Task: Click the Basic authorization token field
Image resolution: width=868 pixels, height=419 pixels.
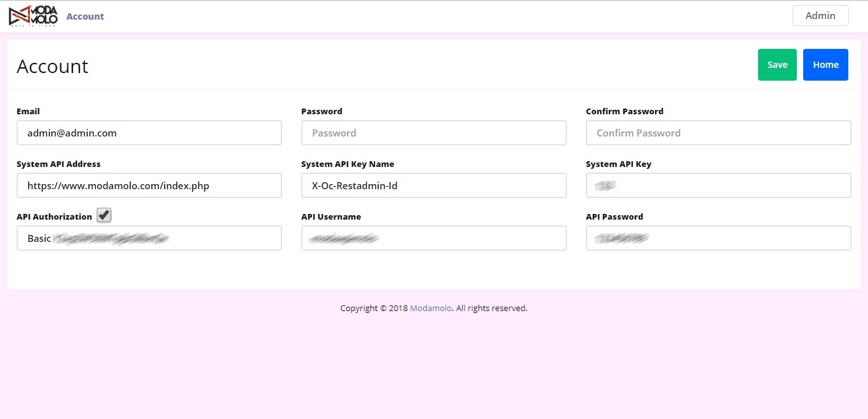Action: point(149,239)
